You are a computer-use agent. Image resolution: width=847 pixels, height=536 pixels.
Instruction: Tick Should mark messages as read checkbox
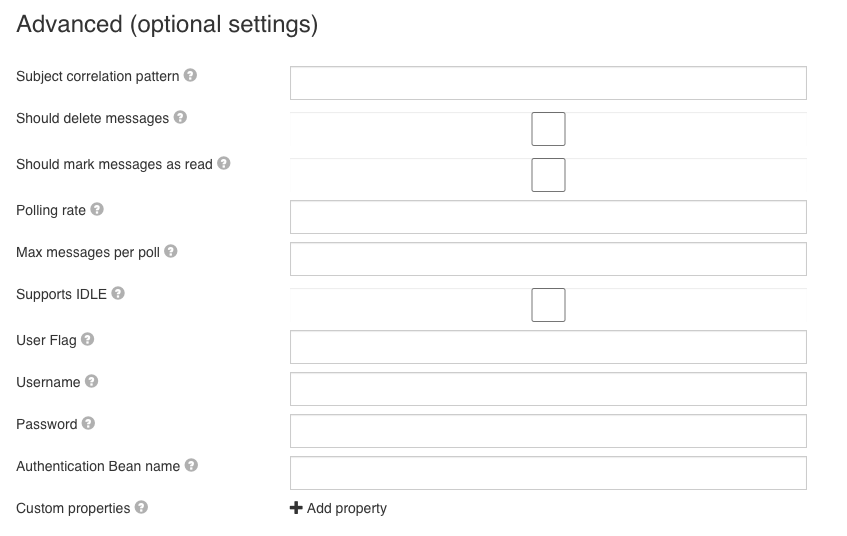click(x=548, y=175)
